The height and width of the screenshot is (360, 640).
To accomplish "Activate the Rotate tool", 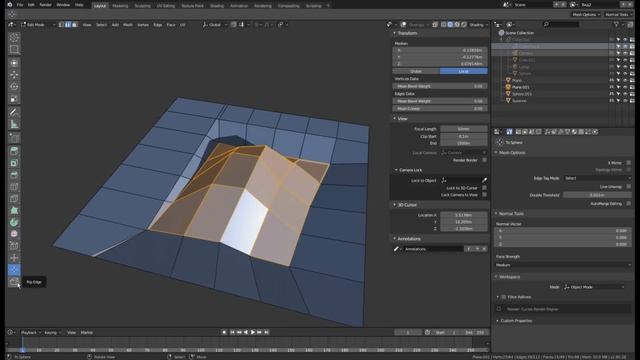I will coord(14,87).
